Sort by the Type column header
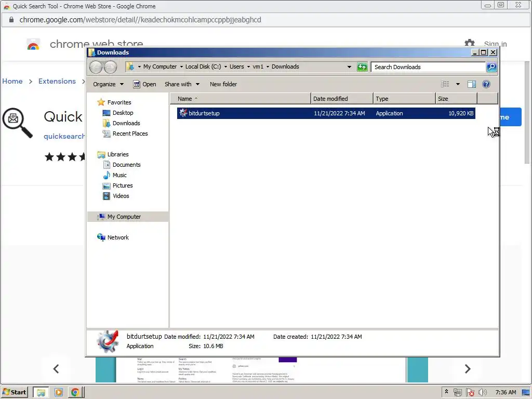The width and height of the screenshot is (532, 399). (x=404, y=99)
